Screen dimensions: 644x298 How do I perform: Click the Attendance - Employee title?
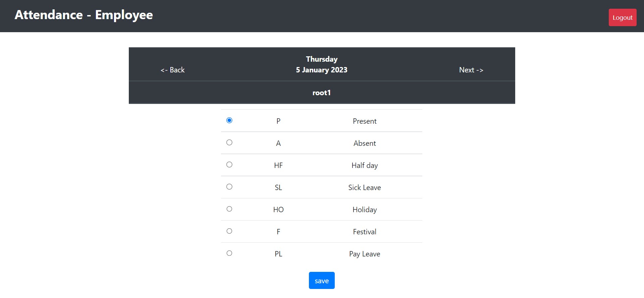pos(83,15)
